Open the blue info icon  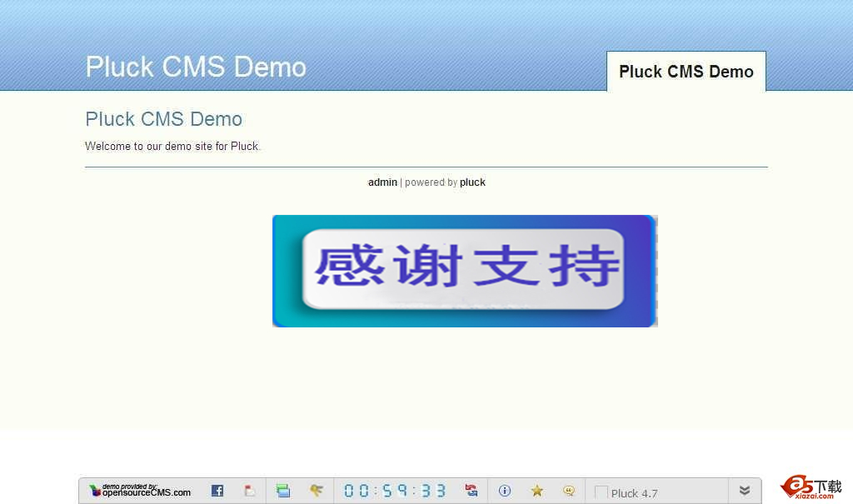pyautogui.click(x=504, y=491)
